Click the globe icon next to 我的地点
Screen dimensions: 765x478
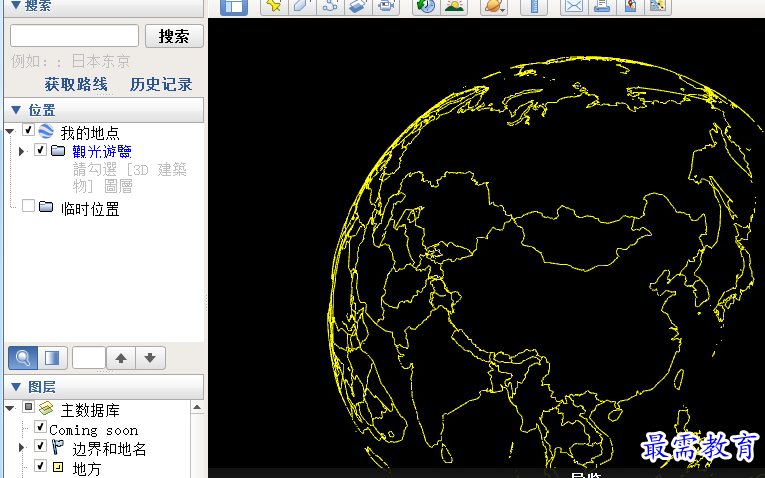click(46, 132)
